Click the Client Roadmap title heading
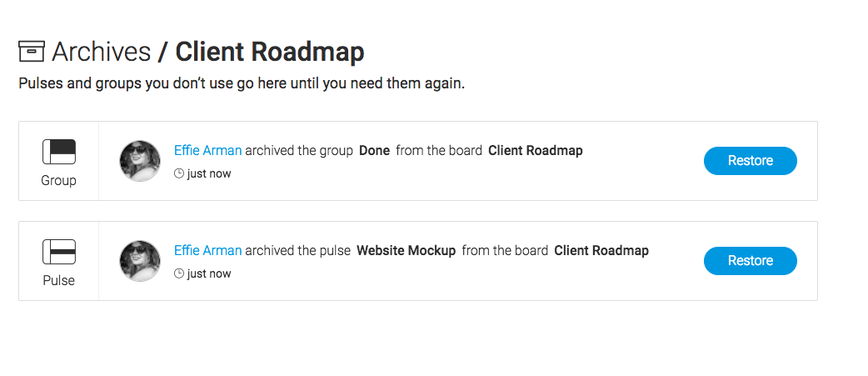The width and height of the screenshot is (868, 376). tap(270, 52)
